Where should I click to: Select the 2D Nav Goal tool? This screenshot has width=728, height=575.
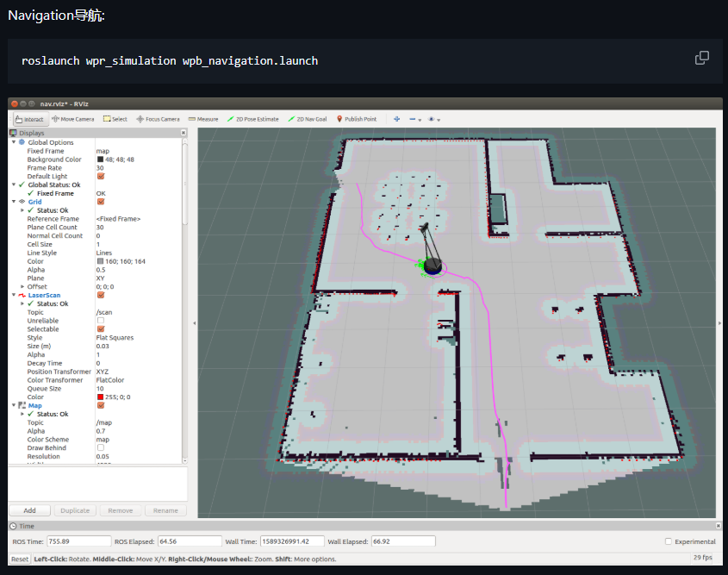click(308, 119)
